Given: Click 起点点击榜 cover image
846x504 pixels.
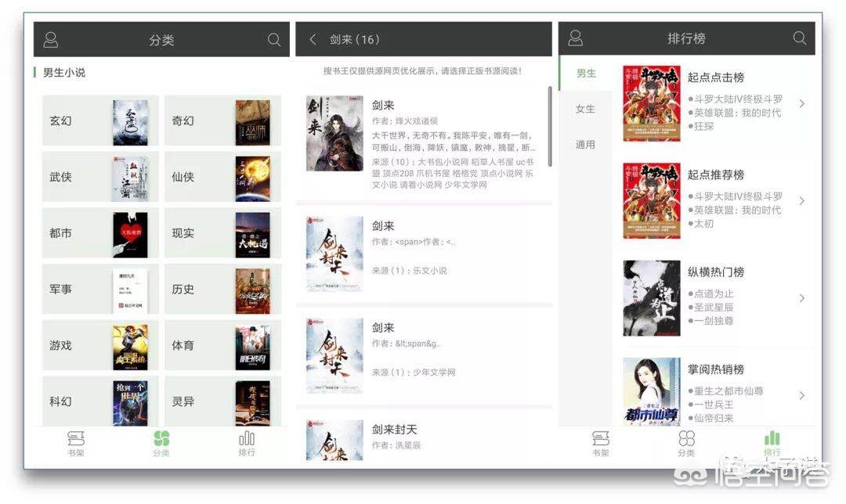Looking at the screenshot, I should click(652, 103).
